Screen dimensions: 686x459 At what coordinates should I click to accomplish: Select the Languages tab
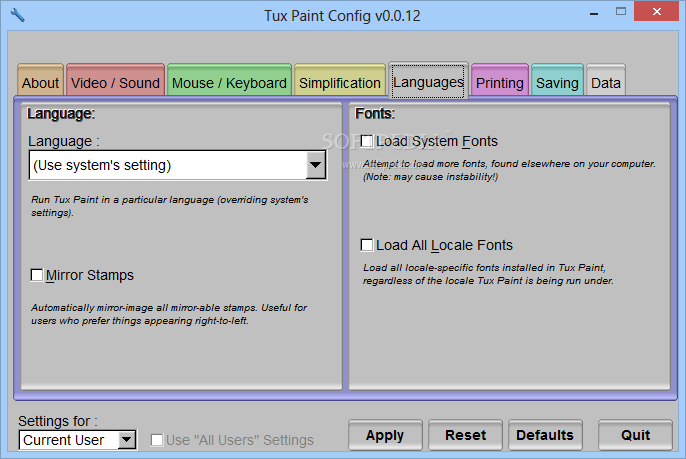coord(428,81)
